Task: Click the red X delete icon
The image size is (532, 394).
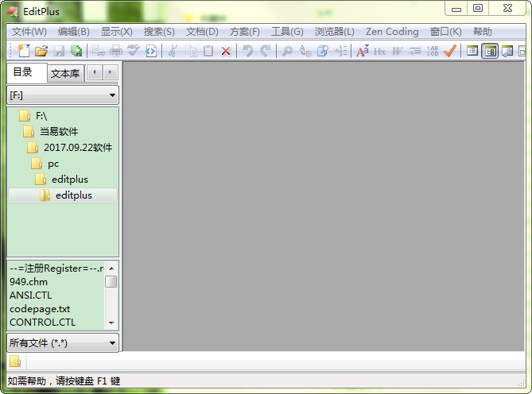Action: pos(226,51)
